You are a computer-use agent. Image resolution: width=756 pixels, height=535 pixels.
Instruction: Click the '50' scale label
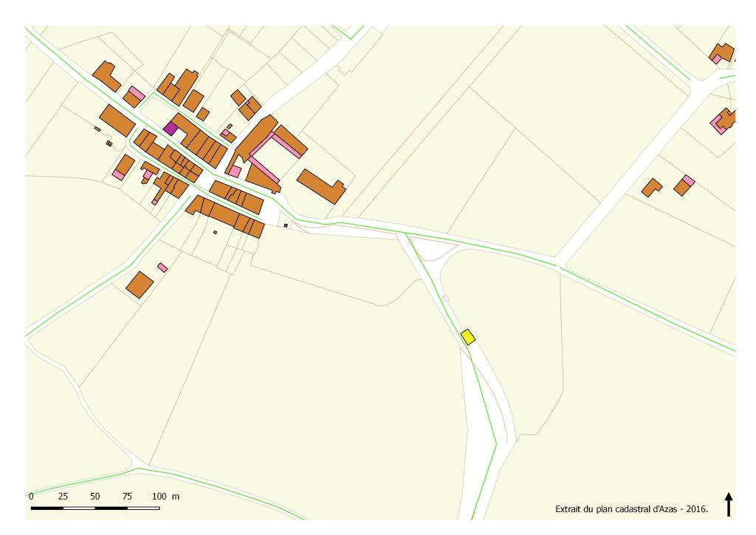95,497
